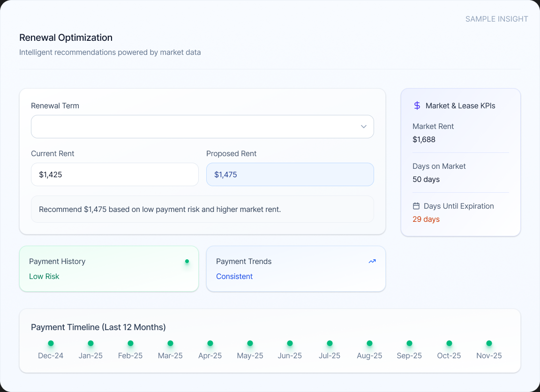Click the Mar-25 payment marker
This screenshot has width=540, height=392.
(170, 343)
